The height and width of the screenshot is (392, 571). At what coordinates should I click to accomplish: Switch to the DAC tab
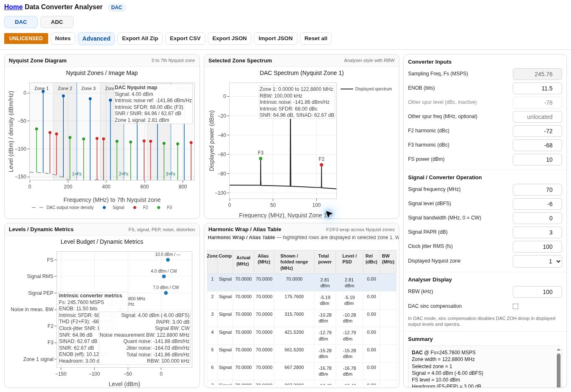pyautogui.click(x=21, y=22)
